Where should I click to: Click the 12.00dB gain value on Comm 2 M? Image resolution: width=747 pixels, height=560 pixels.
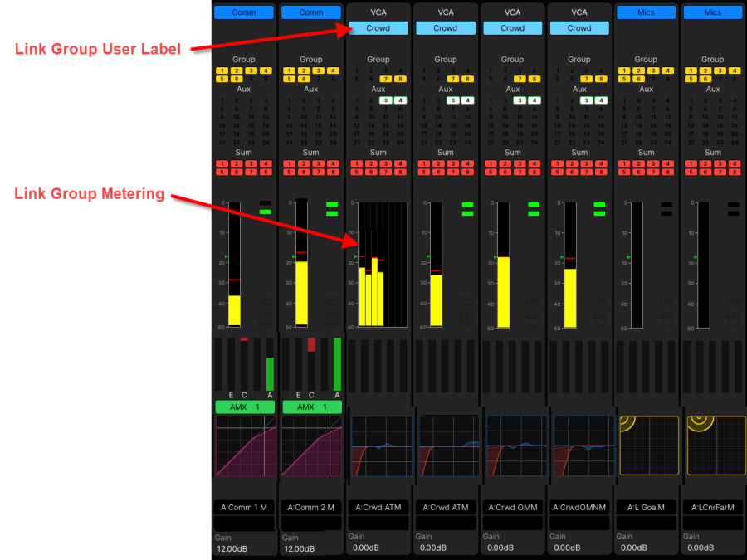299,548
